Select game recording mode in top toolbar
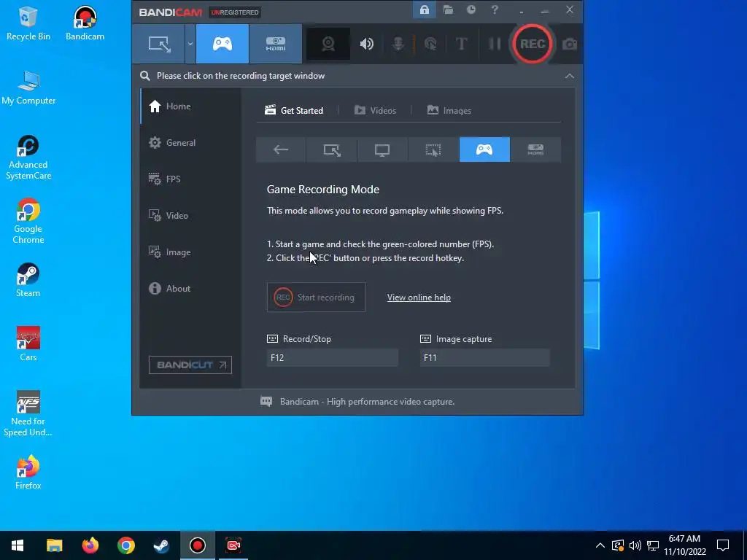 222,44
